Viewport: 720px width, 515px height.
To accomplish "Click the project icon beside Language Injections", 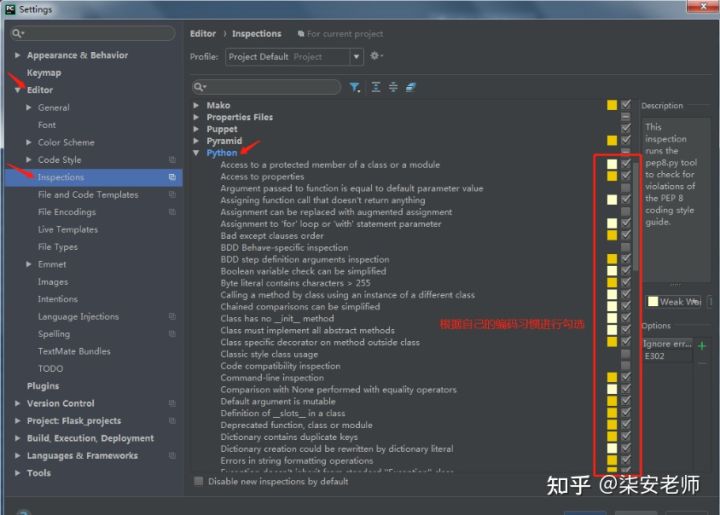I will click(x=172, y=316).
